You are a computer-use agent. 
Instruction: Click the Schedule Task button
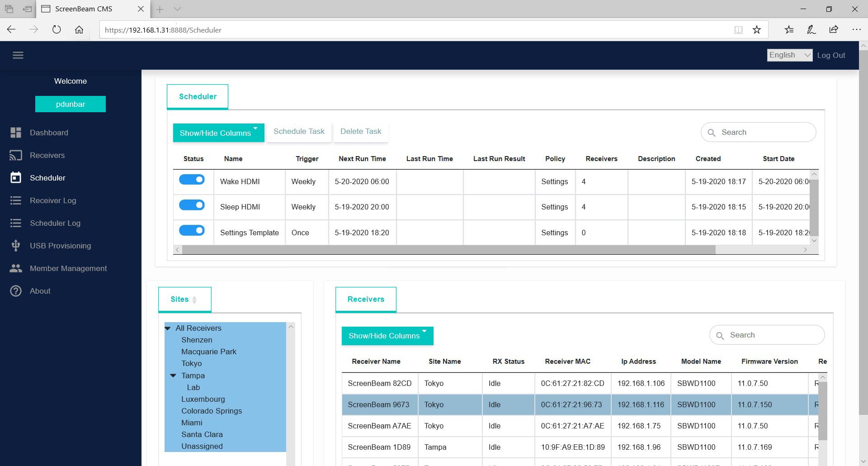point(299,132)
